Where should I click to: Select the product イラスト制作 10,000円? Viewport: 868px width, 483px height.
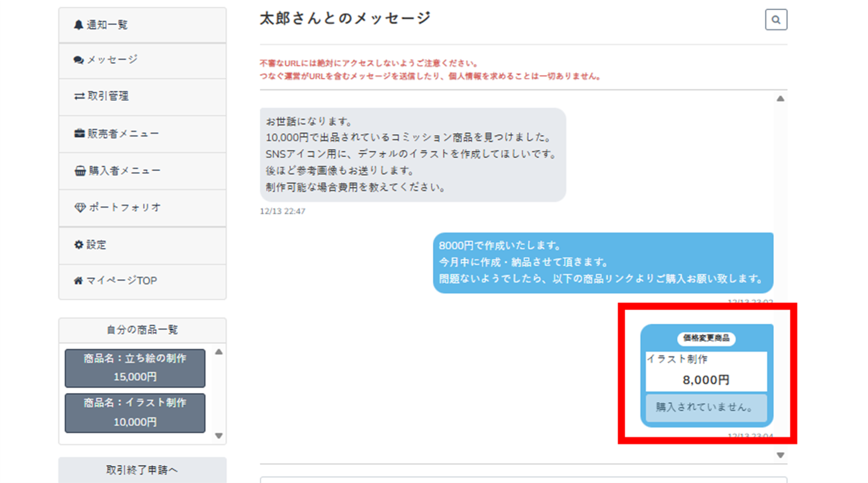[135, 413]
